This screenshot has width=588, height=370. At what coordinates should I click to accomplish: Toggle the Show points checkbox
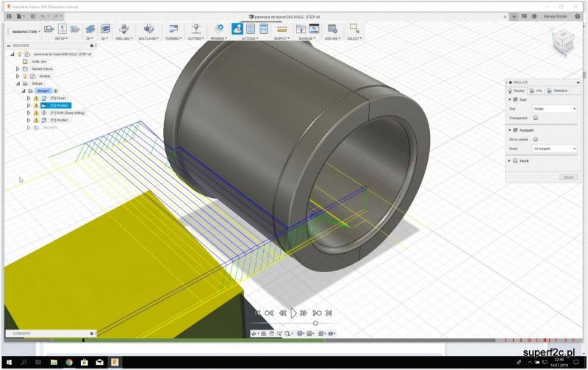(535, 139)
